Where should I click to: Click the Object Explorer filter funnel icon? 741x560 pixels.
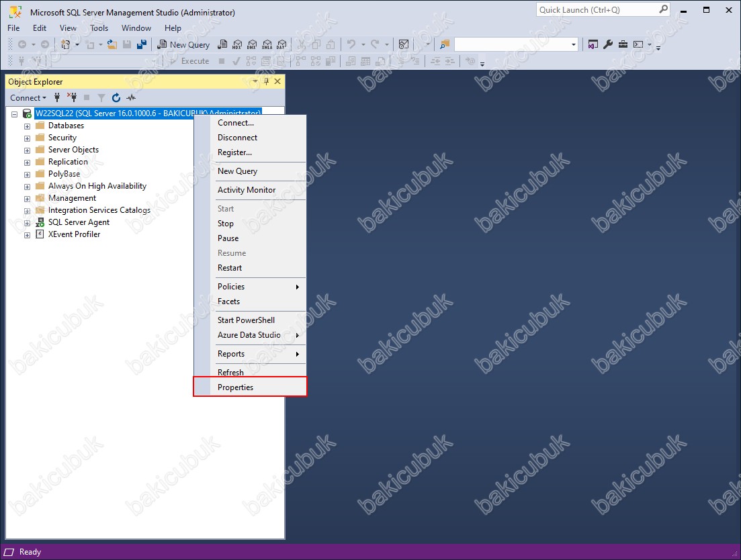point(101,98)
